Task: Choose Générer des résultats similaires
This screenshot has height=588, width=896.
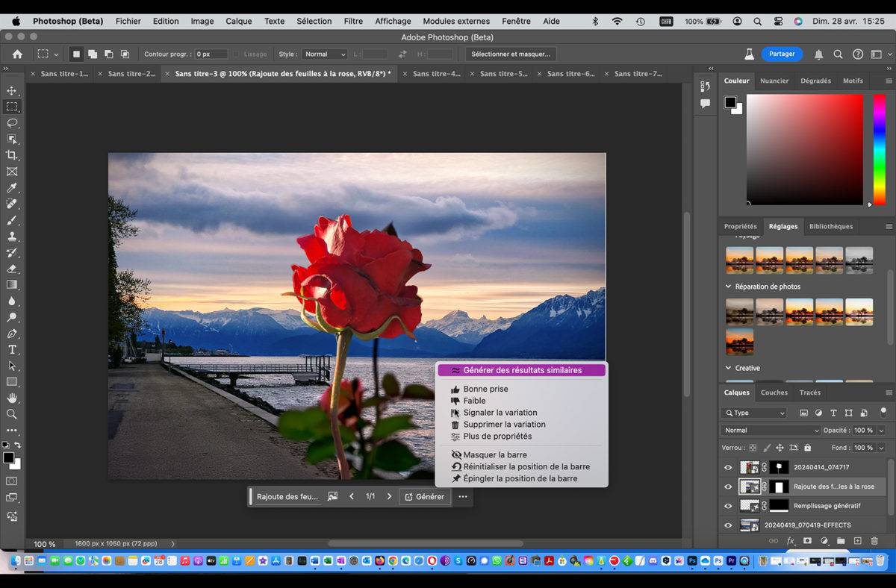Action: point(521,370)
